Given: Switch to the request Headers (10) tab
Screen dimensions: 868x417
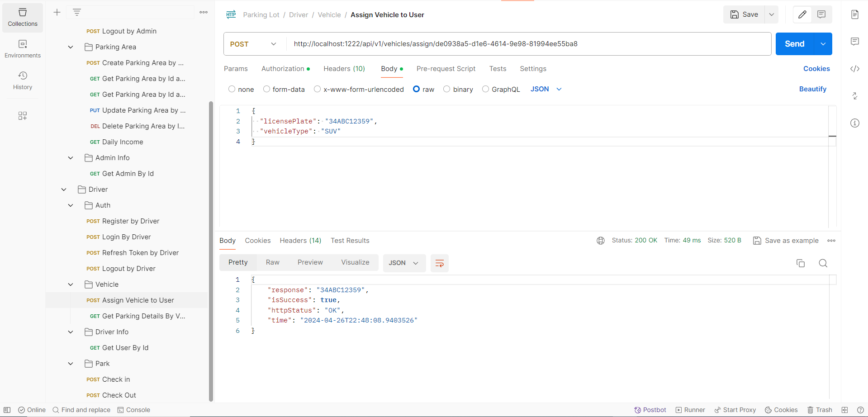Looking at the screenshot, I should 344,69.
